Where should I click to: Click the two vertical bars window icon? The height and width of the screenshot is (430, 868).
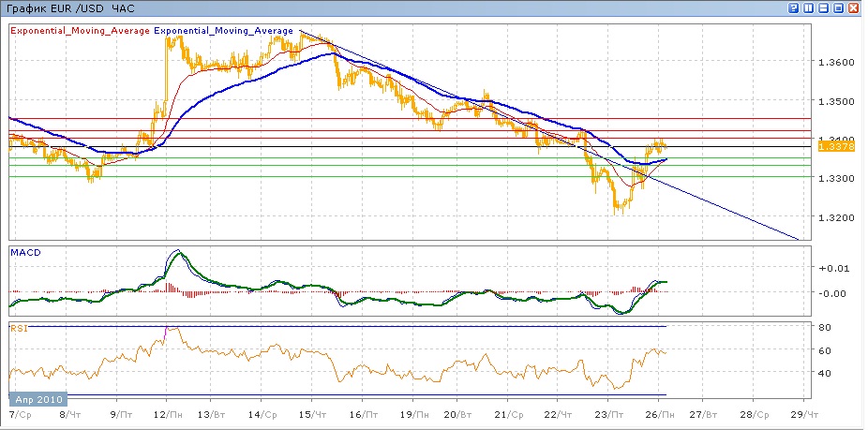coord(808,7)
